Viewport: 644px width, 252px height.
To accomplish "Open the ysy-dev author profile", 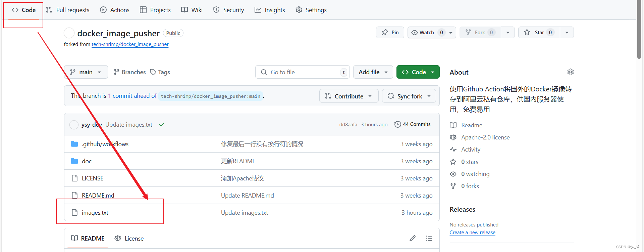I will 92,125.
